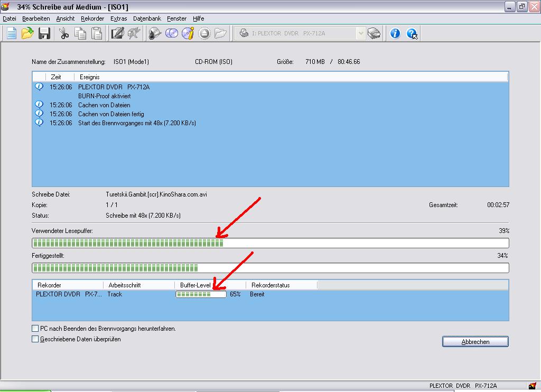Image resolution: width=541 pixels, height=392 pixels.
Task: Click the Paste clipboard icon
Action: [97, 33]
